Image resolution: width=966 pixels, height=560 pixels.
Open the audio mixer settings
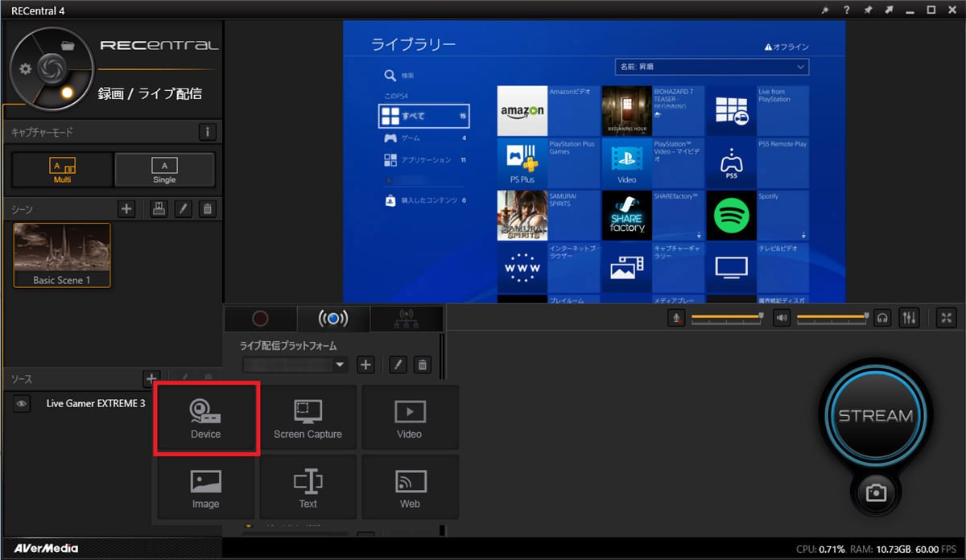[x=910, y=318]
